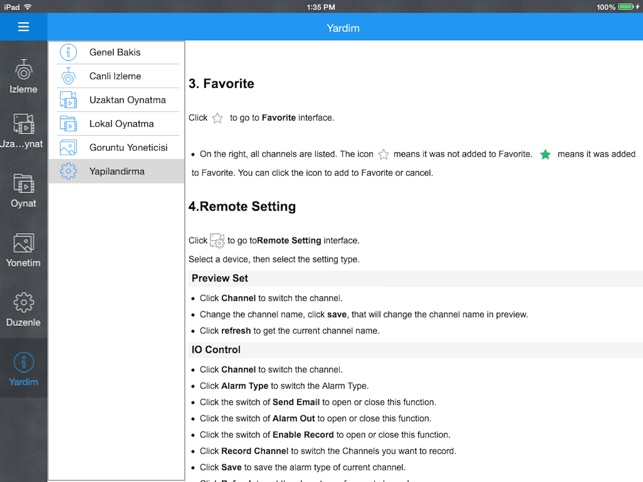
Task: Open the Yonetim image manager sidebar icon
Action: (24, 243)
